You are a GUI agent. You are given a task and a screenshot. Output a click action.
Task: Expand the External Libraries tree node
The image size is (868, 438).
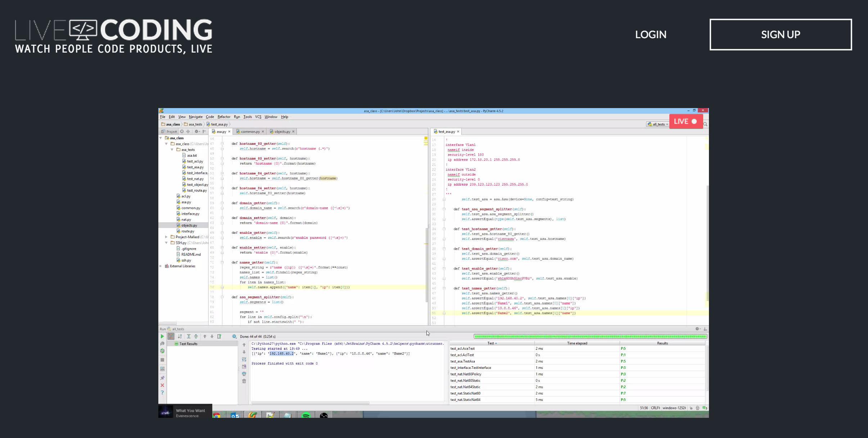click(x=161, y=266)
